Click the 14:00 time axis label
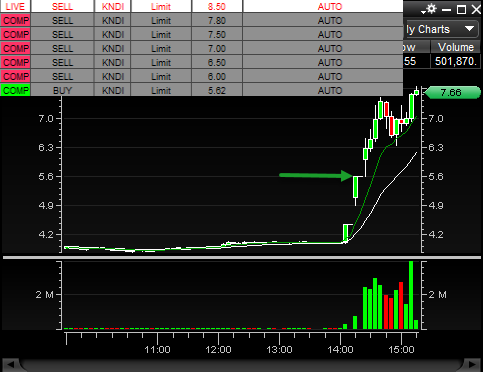This screenshot has width=483, height=372. (340, 350)
